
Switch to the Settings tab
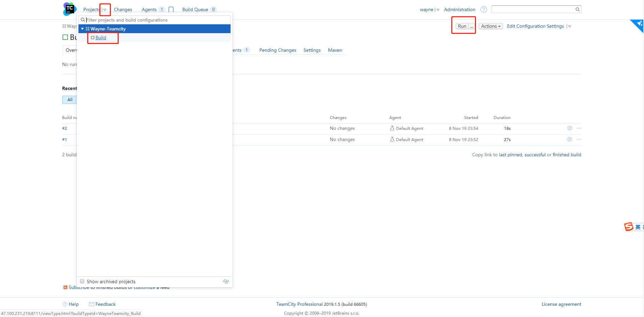312,50
